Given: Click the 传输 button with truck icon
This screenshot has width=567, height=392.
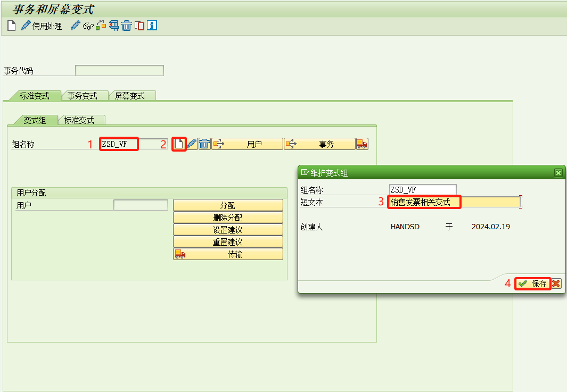Looking at the screenshot, I should (228, 254).
